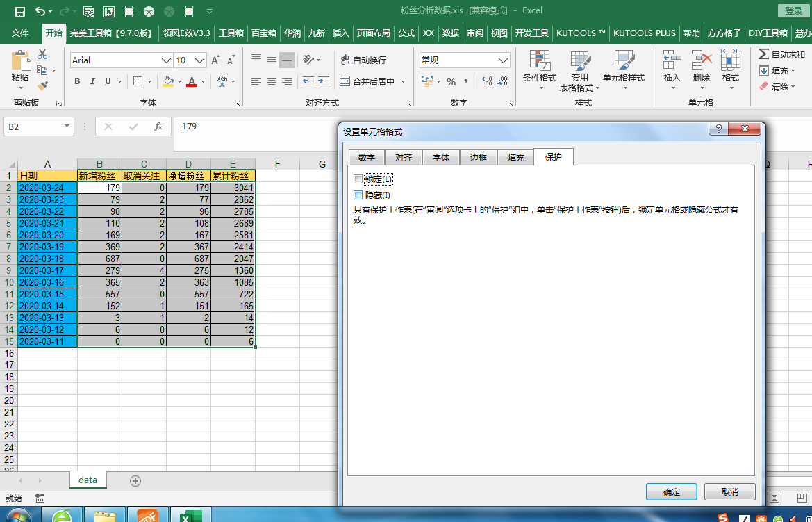812x522 pixels.
Task: Expand the 填充 fill dropdown in ribbon
Action: 793,71
